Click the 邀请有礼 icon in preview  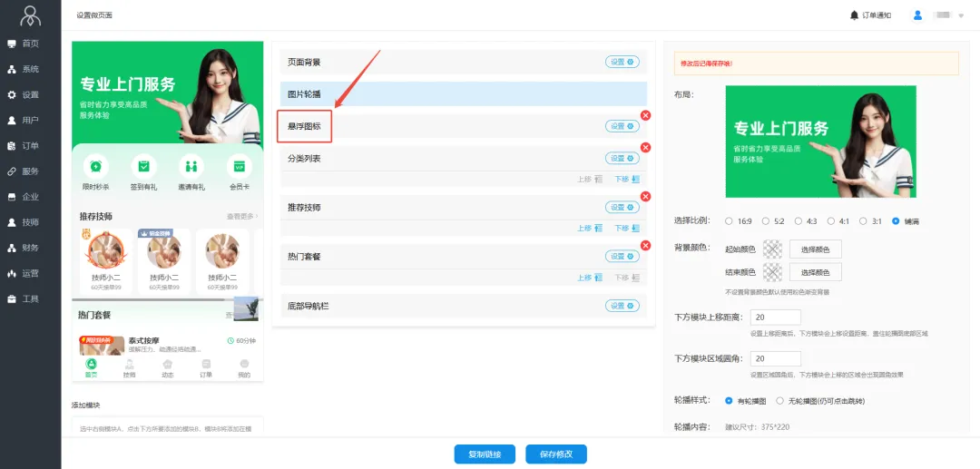click(191, 166)
